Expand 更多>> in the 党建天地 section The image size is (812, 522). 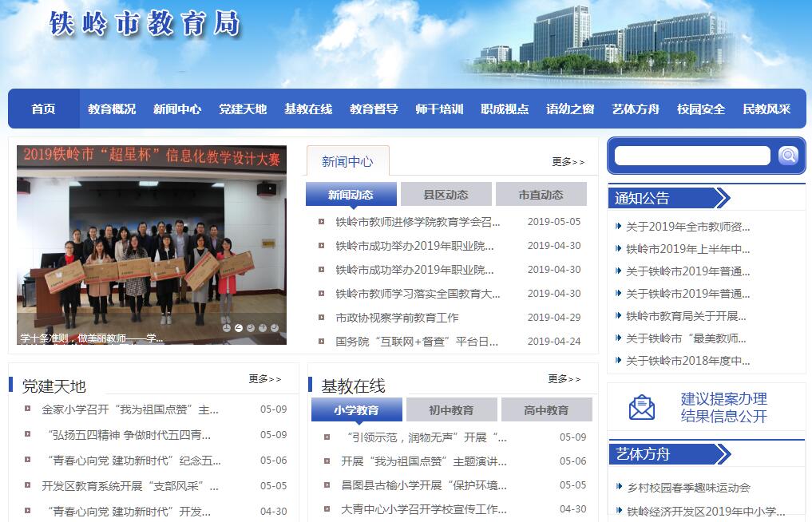point(264,379)
